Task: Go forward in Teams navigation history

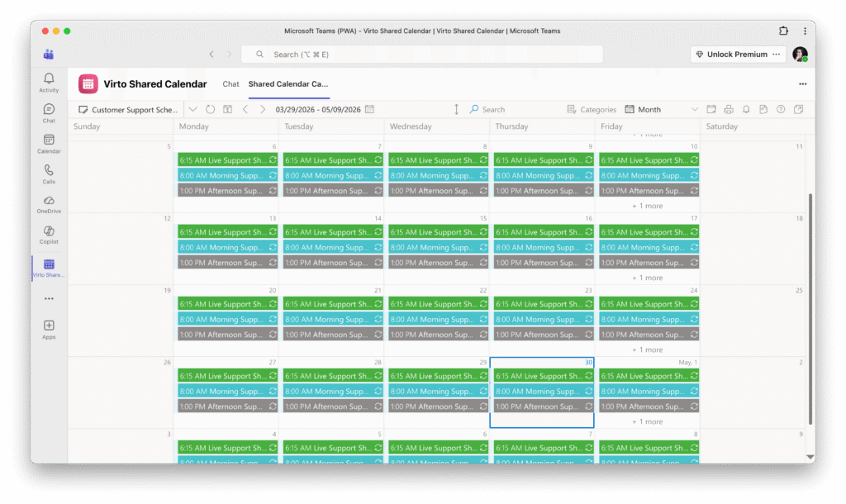Action: point(230,54)
